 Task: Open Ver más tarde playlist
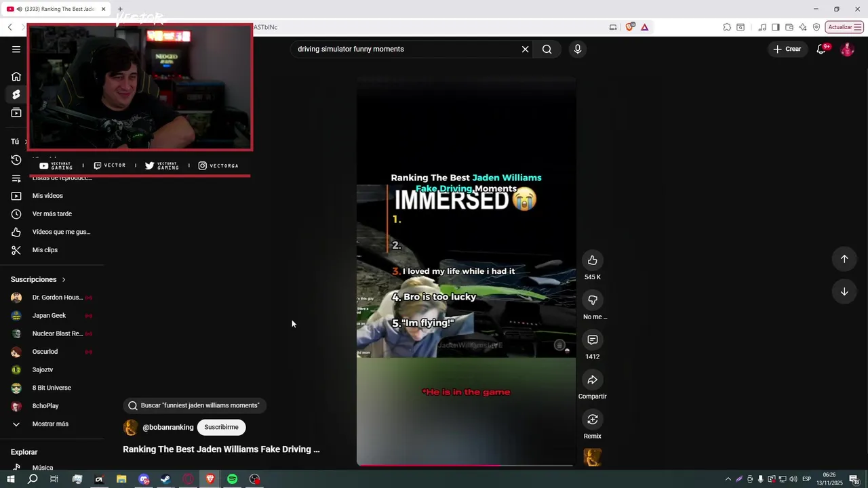pyautogui.click(x=52, y=214)
